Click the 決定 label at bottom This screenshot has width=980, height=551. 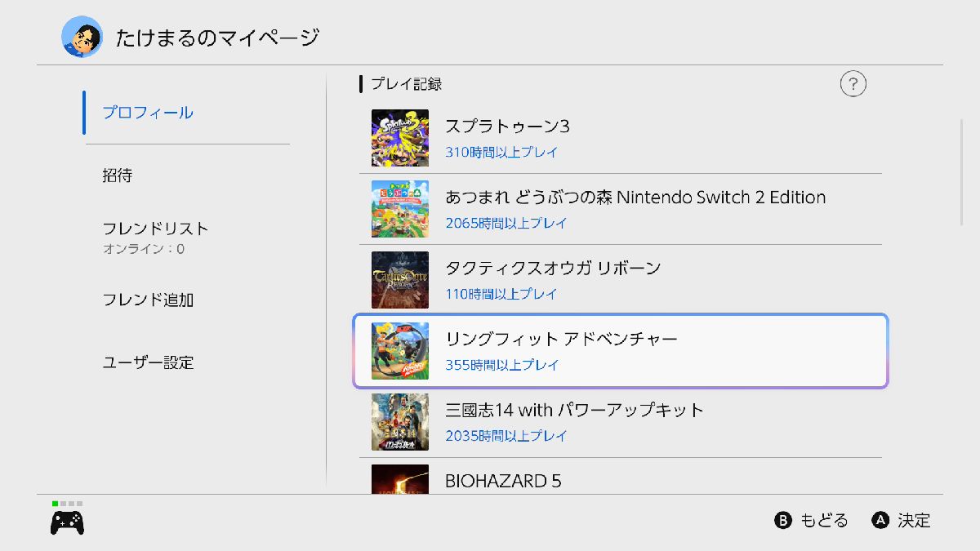914,521
